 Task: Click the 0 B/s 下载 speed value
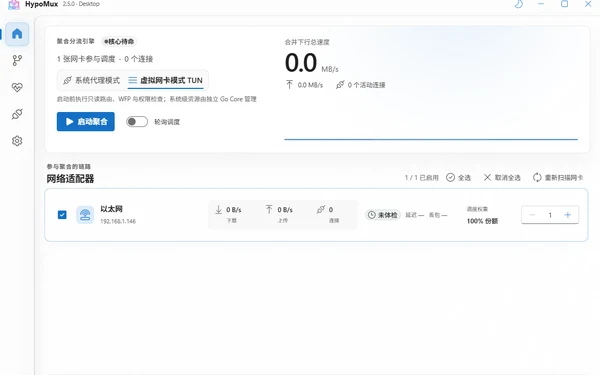click(233, 210)
